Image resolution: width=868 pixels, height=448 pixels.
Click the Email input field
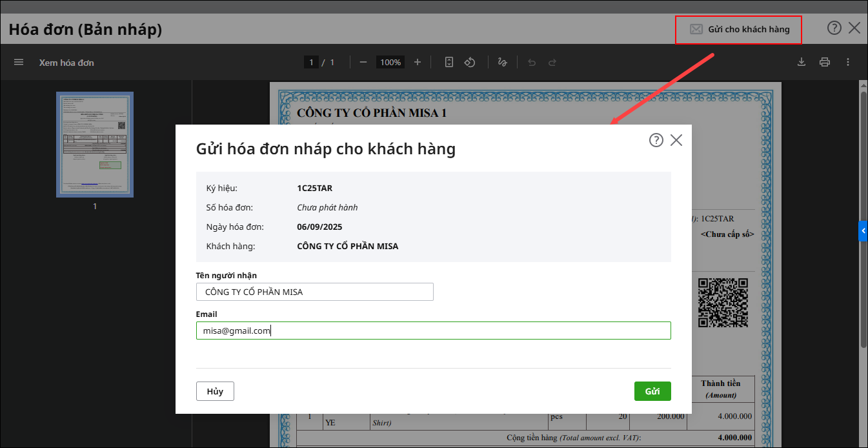(x=434, y=331)
